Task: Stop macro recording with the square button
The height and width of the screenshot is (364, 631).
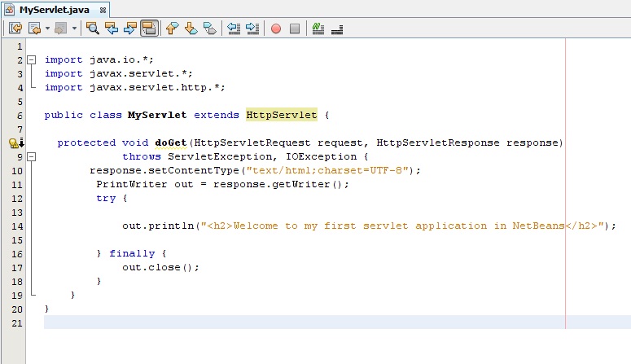Action: (295, 29)
